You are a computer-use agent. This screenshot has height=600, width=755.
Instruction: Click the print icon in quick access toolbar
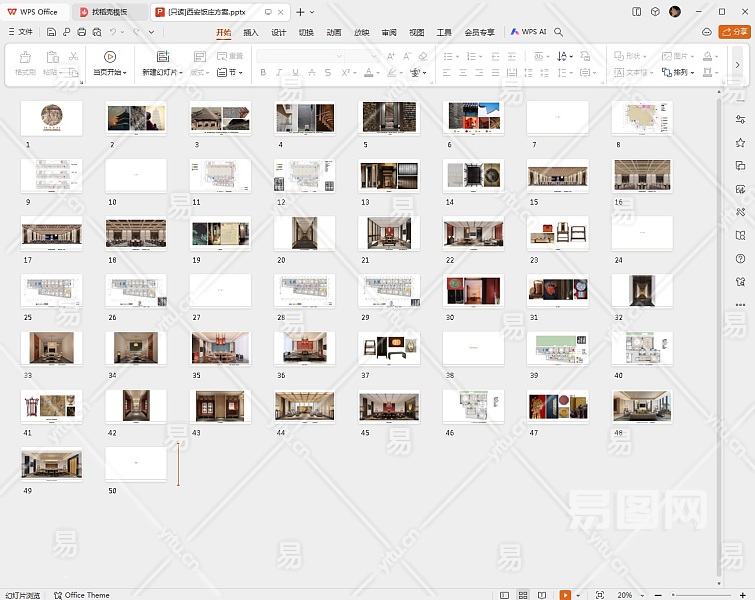point(80,32)
